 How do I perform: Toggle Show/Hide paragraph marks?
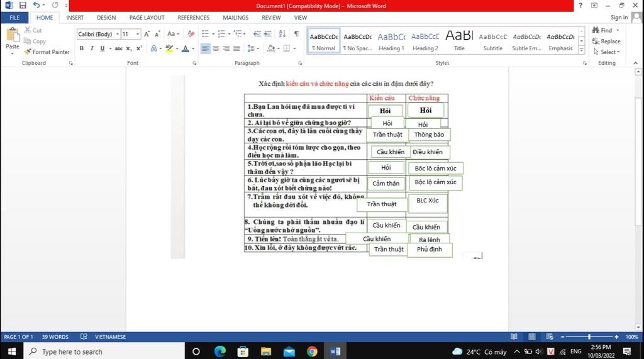296,34
